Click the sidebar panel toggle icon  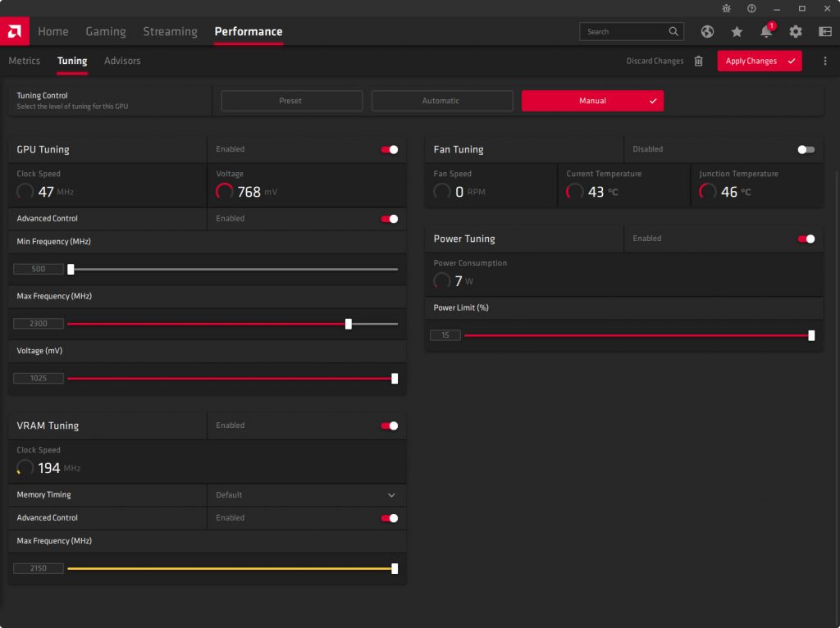(825, 32)
